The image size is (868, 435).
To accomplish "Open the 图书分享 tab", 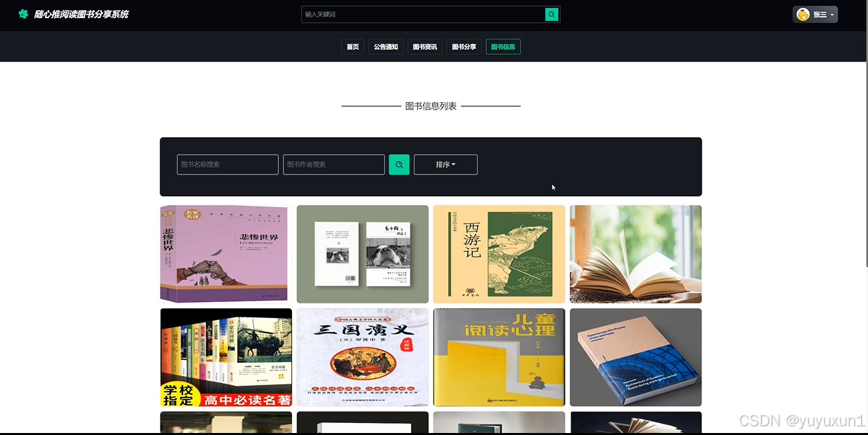I will (464, 47).
